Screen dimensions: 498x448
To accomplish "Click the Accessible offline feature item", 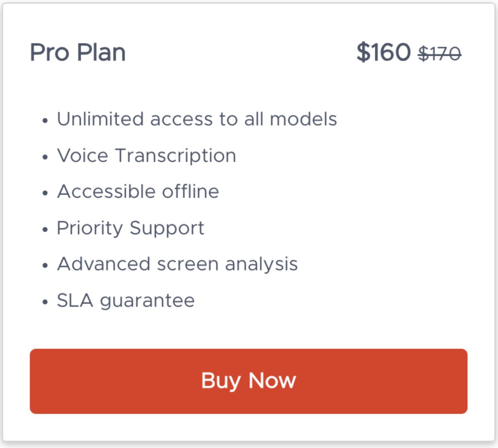I will (138, 192).
